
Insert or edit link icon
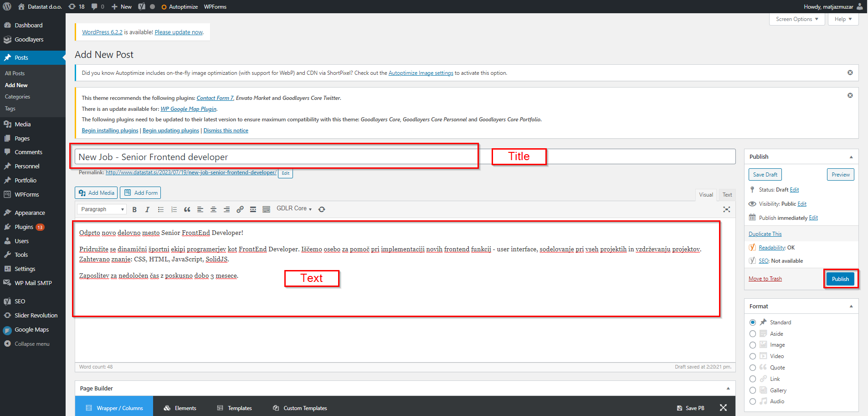[240, 209]
